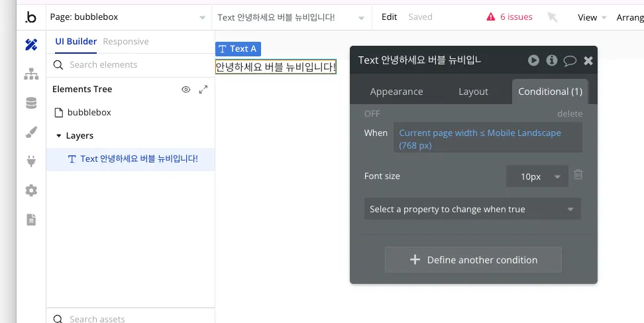Open the element selector dropdown in top bar
Image resolution: width=644 pixels, height=323 pixels.
click(x=292, y=17)
